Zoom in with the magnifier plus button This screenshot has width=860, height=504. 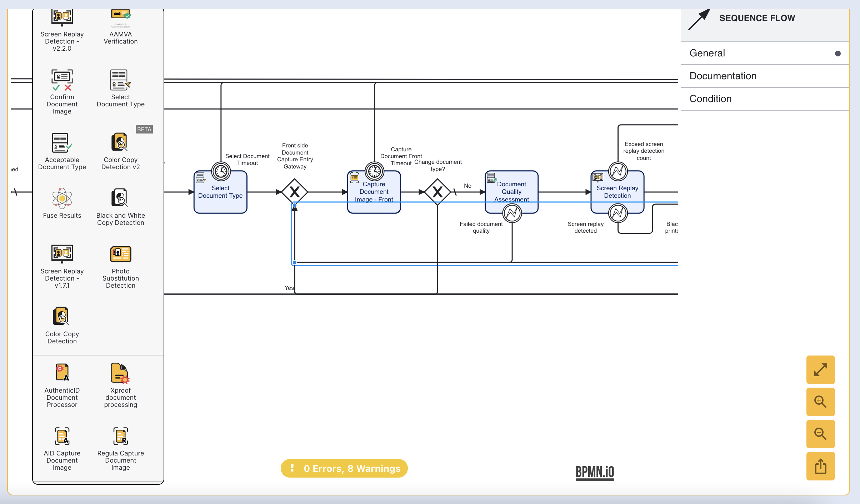pos(820,402)
